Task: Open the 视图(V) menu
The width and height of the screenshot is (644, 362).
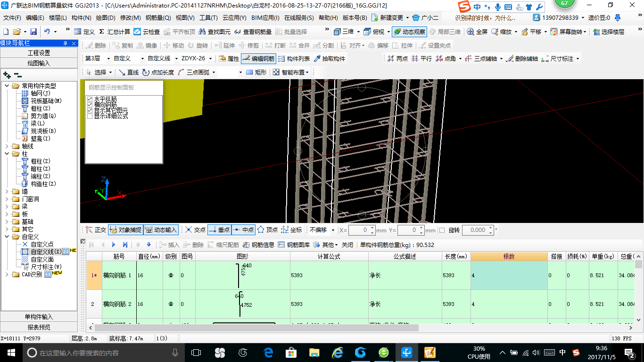Action: (185, 18)
